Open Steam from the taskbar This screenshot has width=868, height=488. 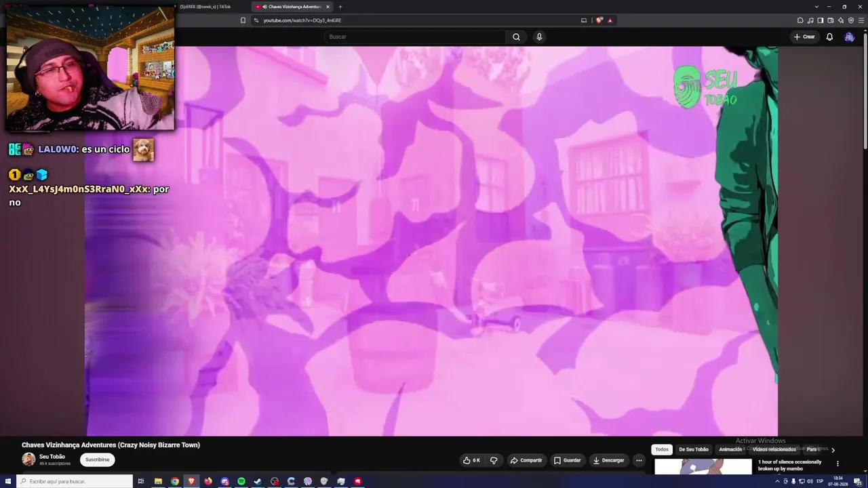coord(258,481)
